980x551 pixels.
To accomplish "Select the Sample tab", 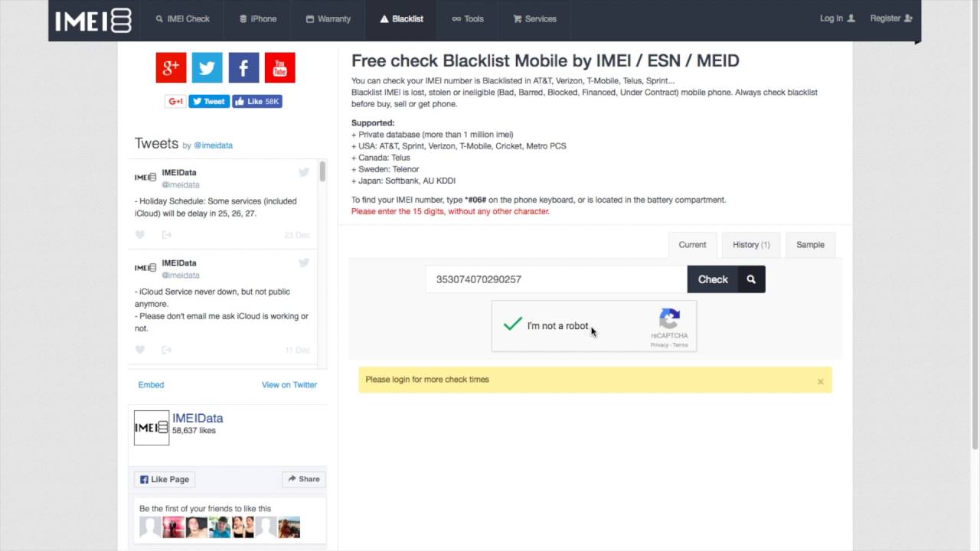I will tap(810, 245).
